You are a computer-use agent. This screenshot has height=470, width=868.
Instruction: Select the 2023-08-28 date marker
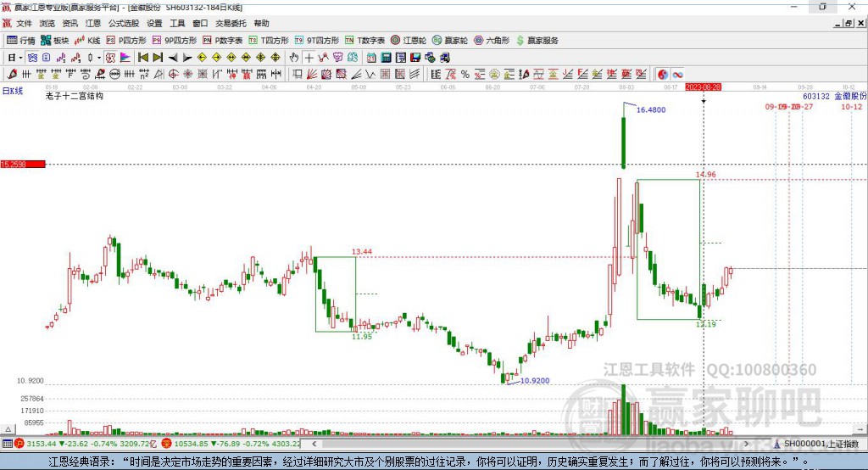pos(703,87)
